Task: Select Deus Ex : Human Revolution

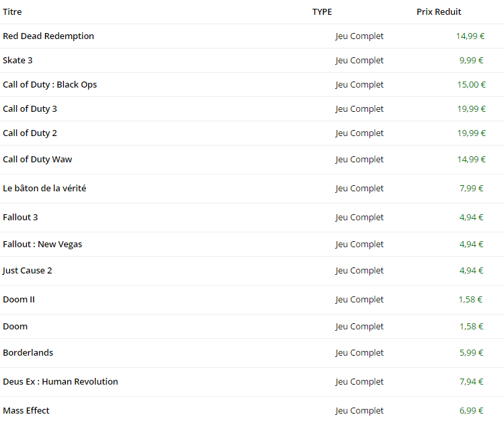Action: [x=61, y=382]
